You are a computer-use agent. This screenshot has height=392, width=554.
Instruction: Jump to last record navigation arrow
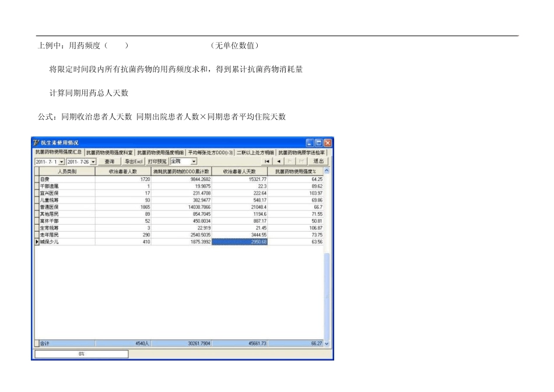pyautogui.click(x=301, y=162)
